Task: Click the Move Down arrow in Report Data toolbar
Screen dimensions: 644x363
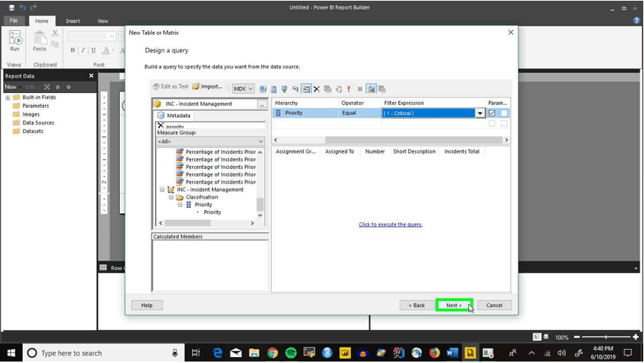Action: pyautogui.click(x=69, y=87)
